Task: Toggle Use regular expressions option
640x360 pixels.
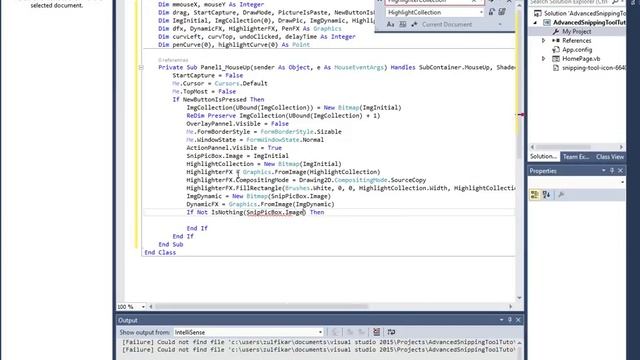Action: pyautogui.click(x=414, y=24)
